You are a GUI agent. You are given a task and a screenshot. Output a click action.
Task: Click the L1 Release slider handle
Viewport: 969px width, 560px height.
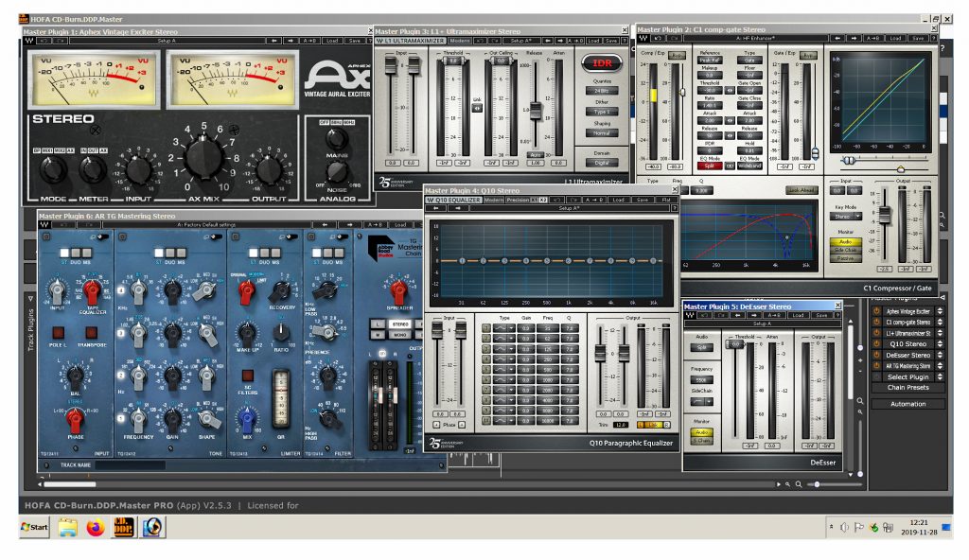pos(535,109)
